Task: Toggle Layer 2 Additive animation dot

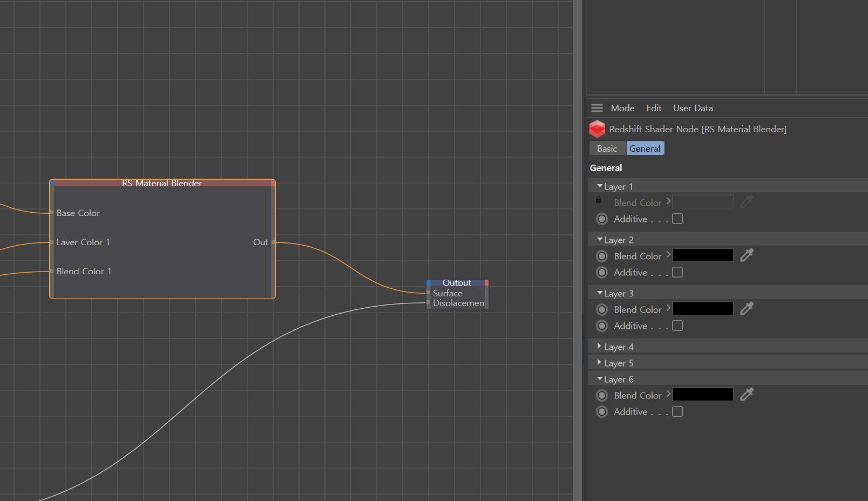Action: 602,273
